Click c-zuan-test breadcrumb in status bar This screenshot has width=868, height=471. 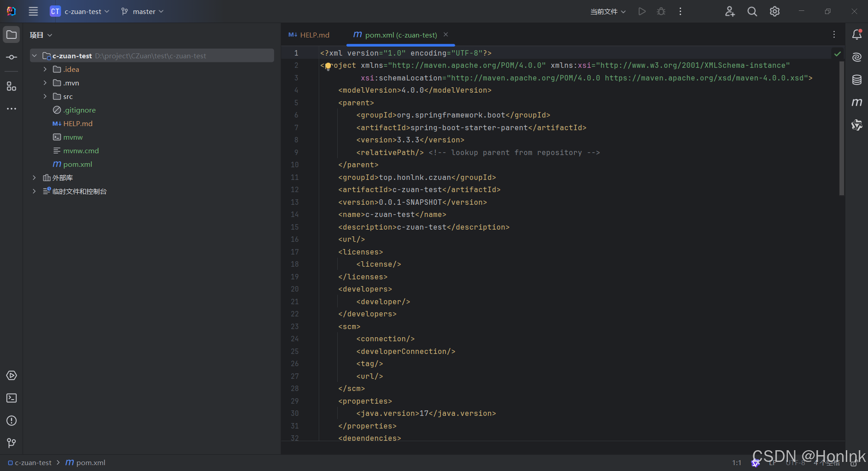point(29,463)
